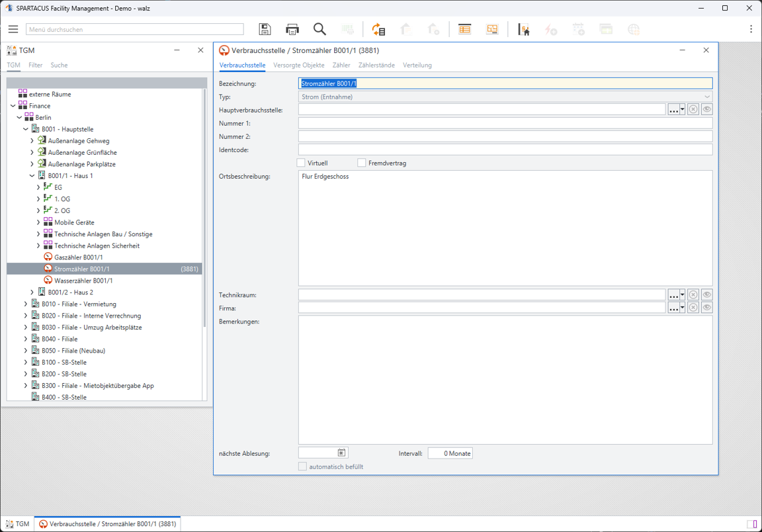
Task: Switch to the Zählerstände tab
Action: pyautogui.click(x=376, y=65)
